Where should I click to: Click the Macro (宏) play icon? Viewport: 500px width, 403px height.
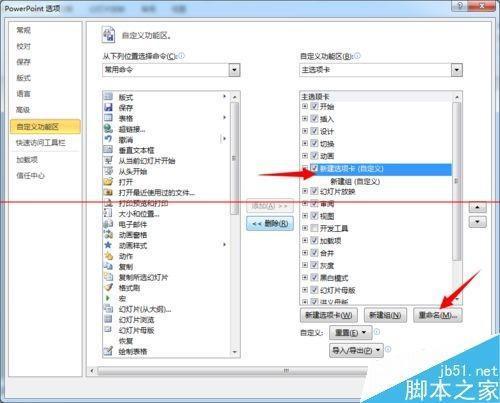coord(108,298)
